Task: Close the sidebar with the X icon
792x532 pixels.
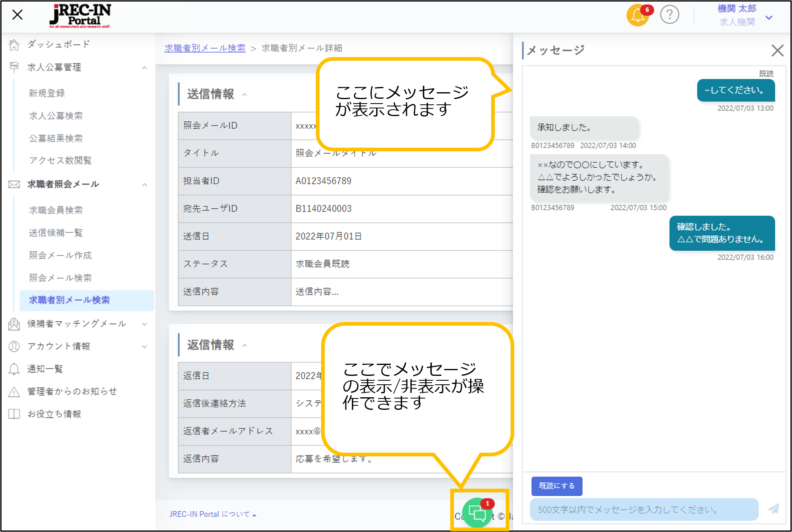Action: 17,15
